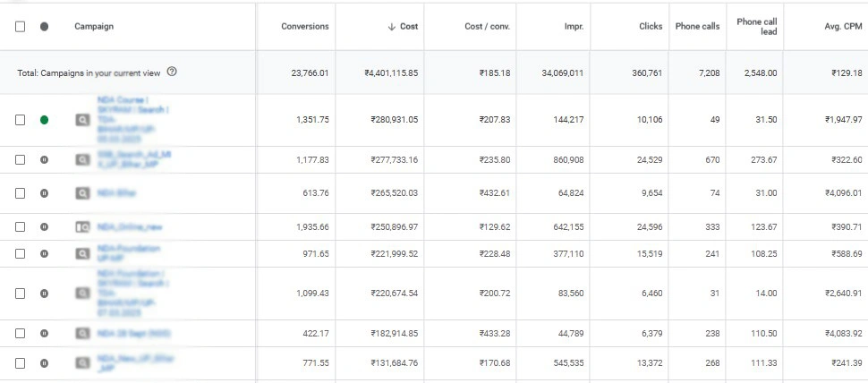Click the green enabled status dot of the ₹280,931.05 campaign
The width and height of the screenshot is (868, 383).
pos(45,119)
